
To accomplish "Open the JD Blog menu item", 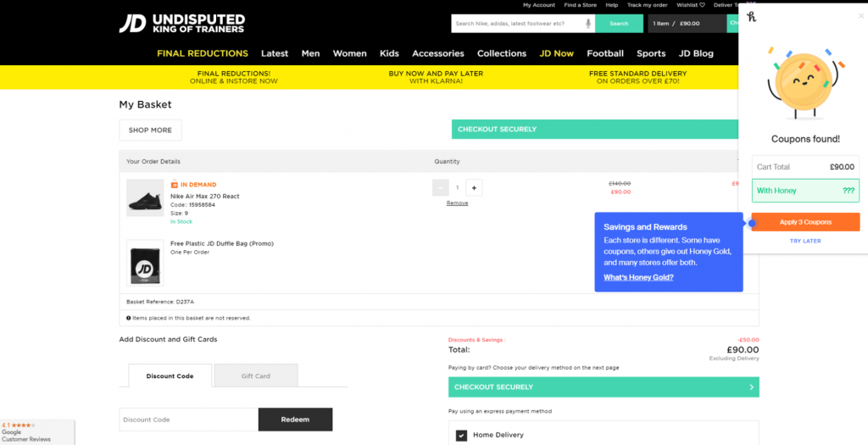I will [696, 53].
